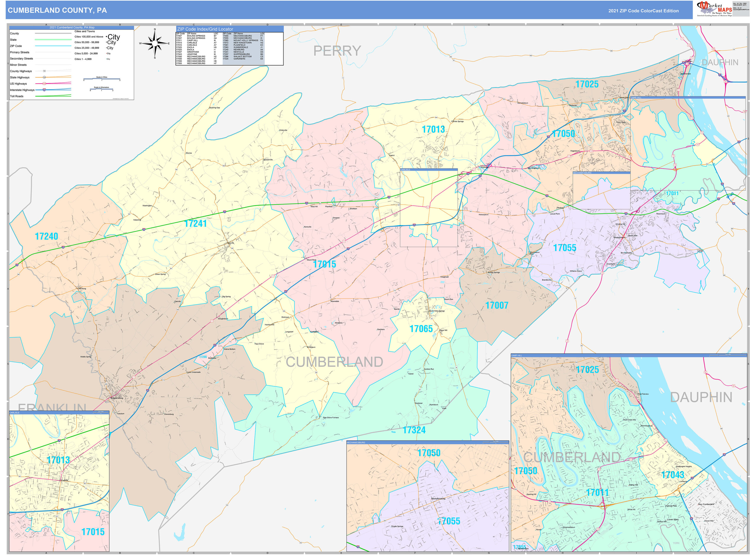
Task: Click the 'Scale in Miles' bar
Action: pos(102,79)
